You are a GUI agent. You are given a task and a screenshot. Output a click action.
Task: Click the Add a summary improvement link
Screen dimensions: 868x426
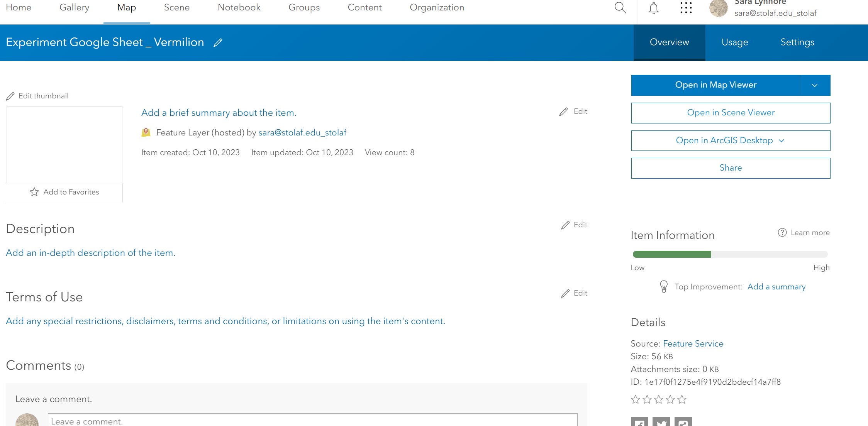coord(776,287)
